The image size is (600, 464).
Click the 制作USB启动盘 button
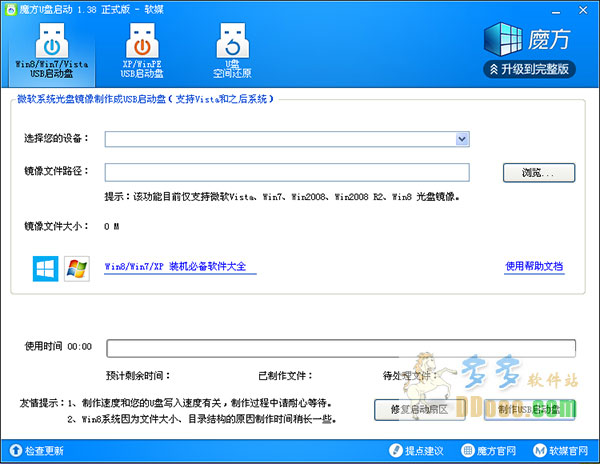[530, 410]
